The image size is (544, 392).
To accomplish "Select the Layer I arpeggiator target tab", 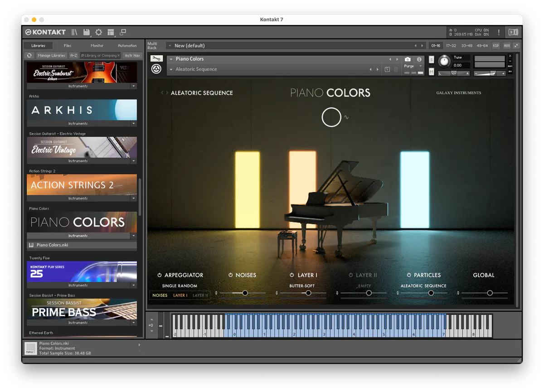I will coord(180,295).
